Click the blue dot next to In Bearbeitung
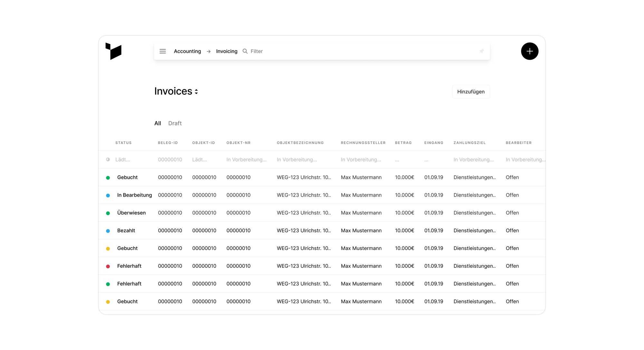Image resolution: width=644 pixels, height=350 pixels. pos(108,195)
